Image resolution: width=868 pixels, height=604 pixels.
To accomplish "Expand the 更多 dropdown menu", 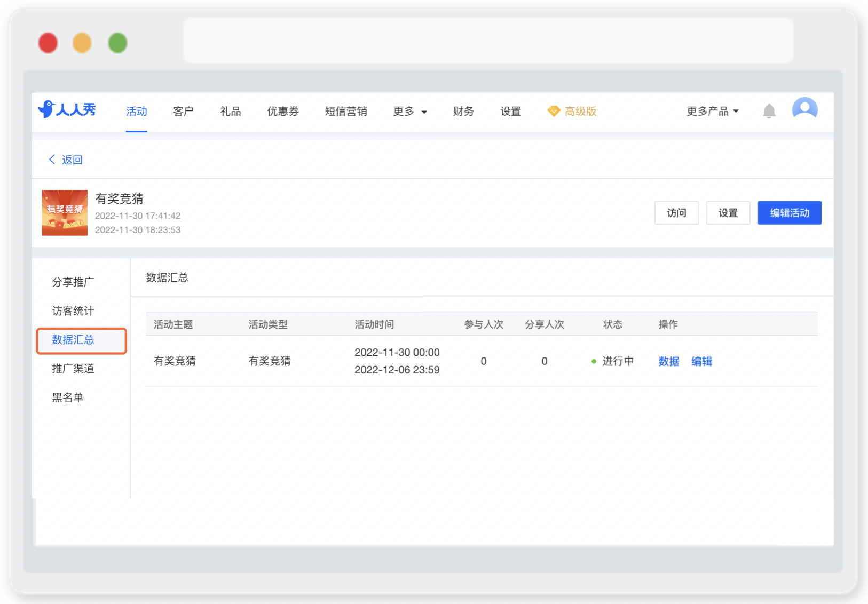I will 410,111.
